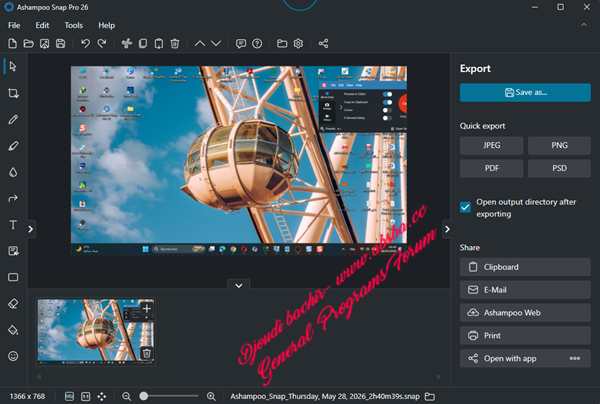Share to Clipboard
Screen dimensions: 600x404
click(525, 267)
